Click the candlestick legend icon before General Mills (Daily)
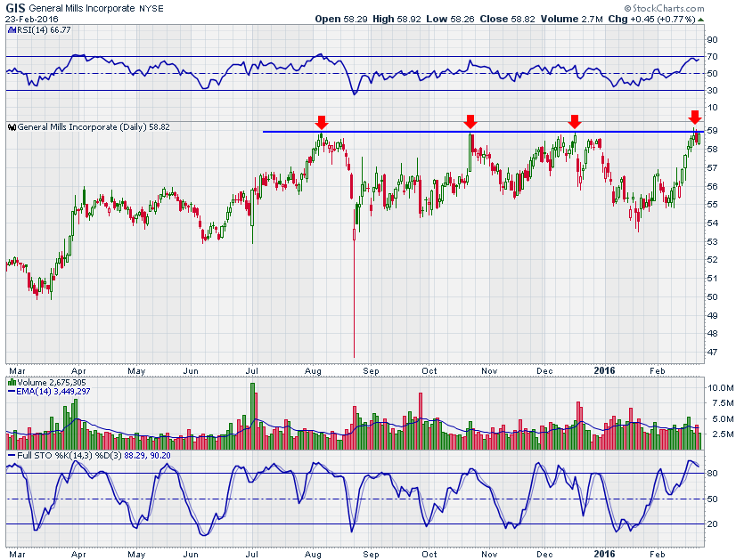 (x=12, y=127)
